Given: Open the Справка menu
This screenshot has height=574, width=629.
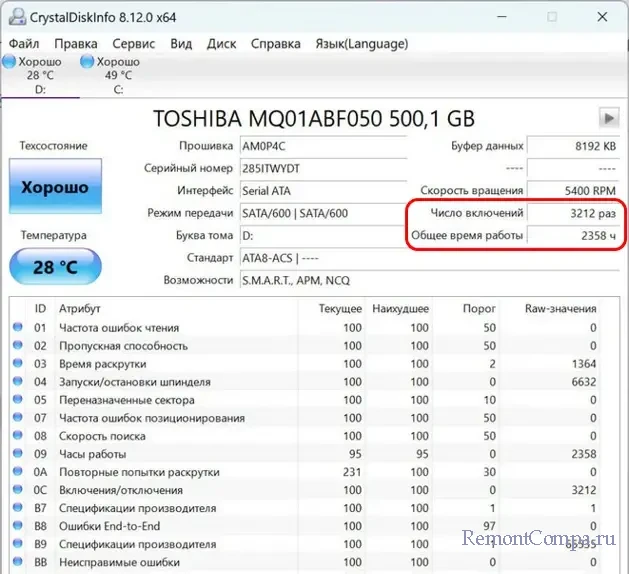Looking at the screenshot, I should pyautogui.click(x=275, y=43).
